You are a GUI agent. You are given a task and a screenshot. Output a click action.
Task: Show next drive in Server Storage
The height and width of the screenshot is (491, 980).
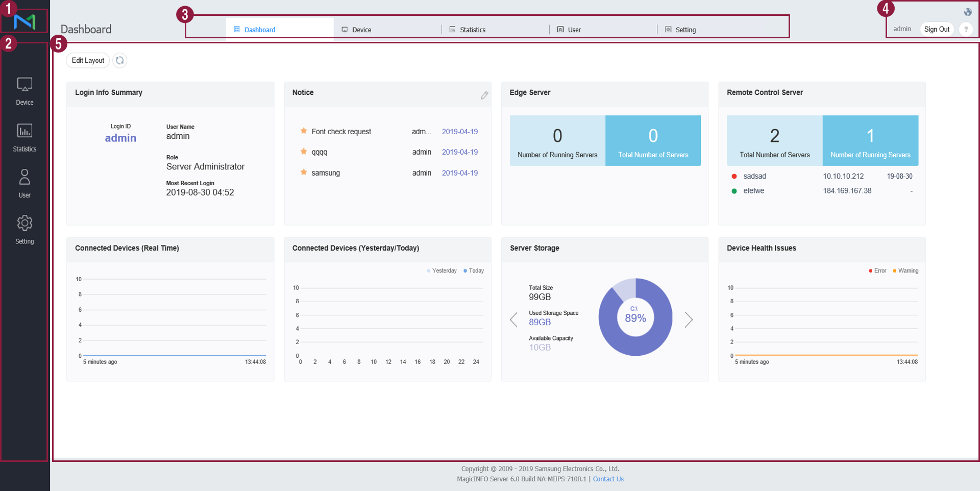(x=689, y=320)
